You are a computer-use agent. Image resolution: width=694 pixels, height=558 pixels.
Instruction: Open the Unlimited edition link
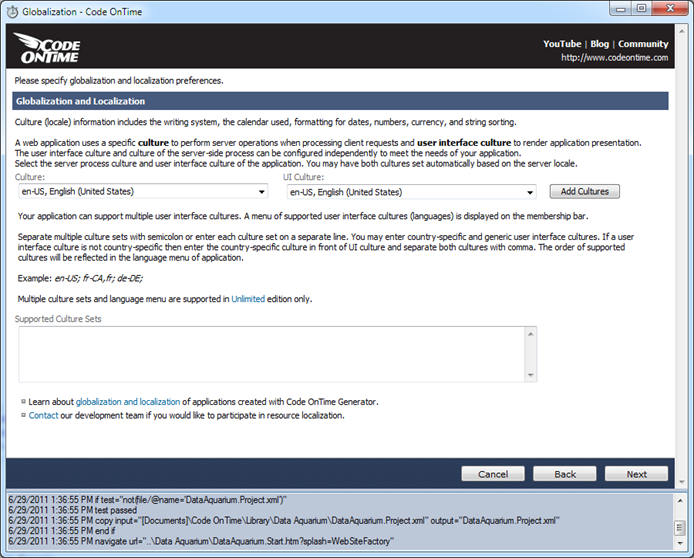pos(248,299)
